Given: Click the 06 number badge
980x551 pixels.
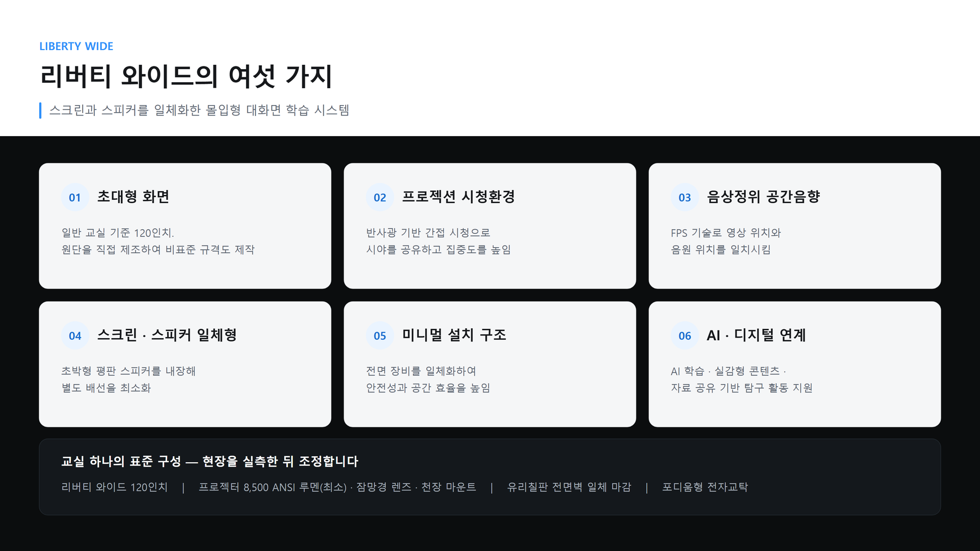Looking at the screenshot, I should click(685, 335).
